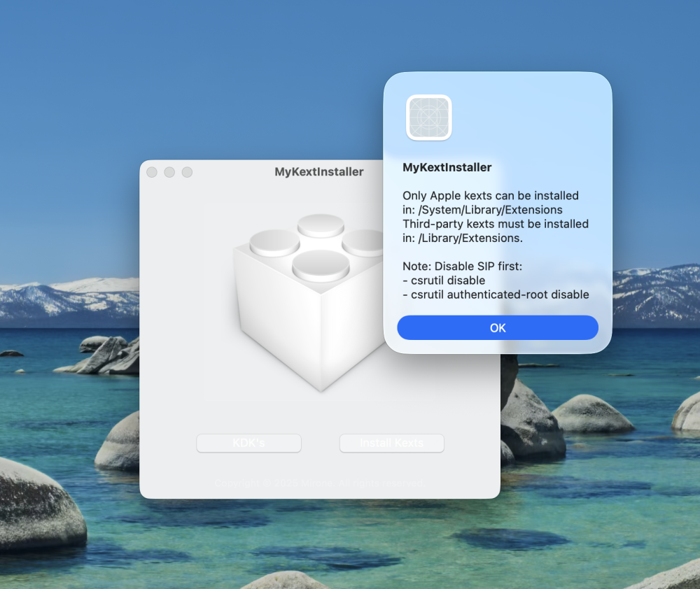Click the bold MyKextInstaller alert heading
700x589 pixels.
pyautogui.click(x=447, y=167)
